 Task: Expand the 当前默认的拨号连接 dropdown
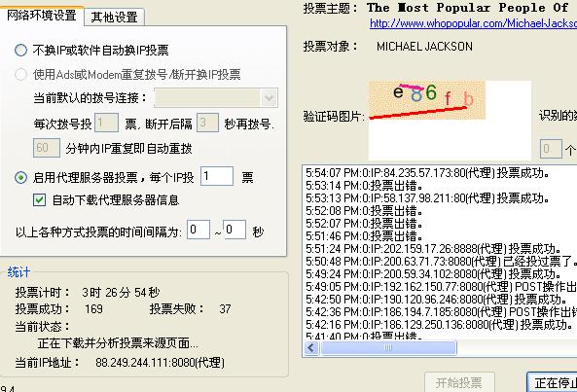[x=269, y=98]
